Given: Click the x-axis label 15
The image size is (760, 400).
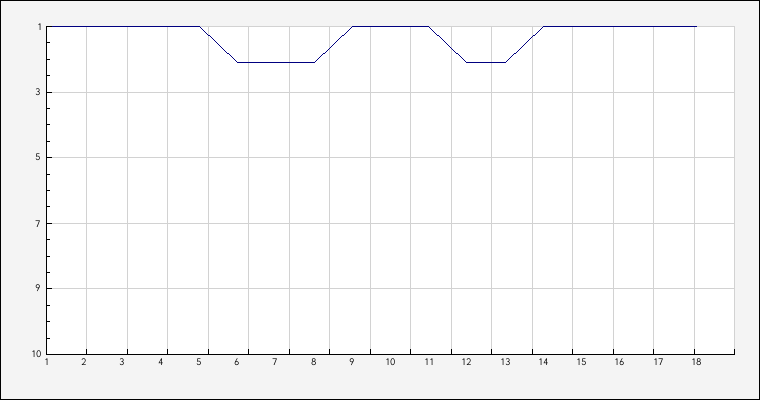Looking at the screenshot, I should pos(582,362).
